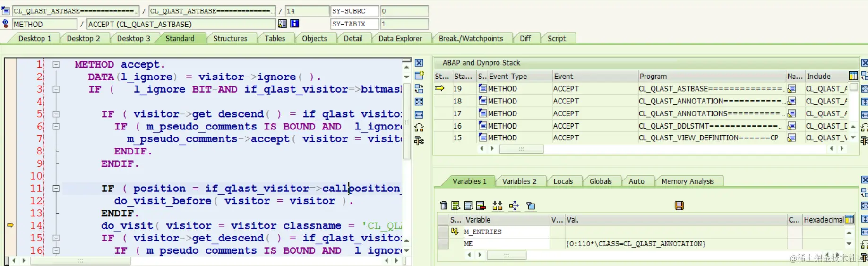The image size is (868, 266).
Task: Collapse the IF block at line 15
Action: click(x=56, y=238)
